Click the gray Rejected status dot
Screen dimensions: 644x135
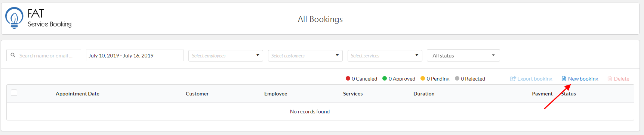click(x=457, y=78)
